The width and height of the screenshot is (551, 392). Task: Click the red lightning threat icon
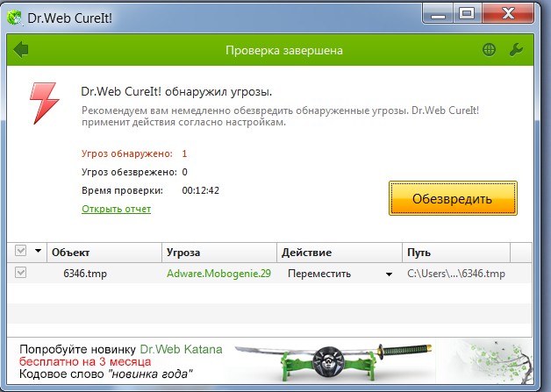44,103
